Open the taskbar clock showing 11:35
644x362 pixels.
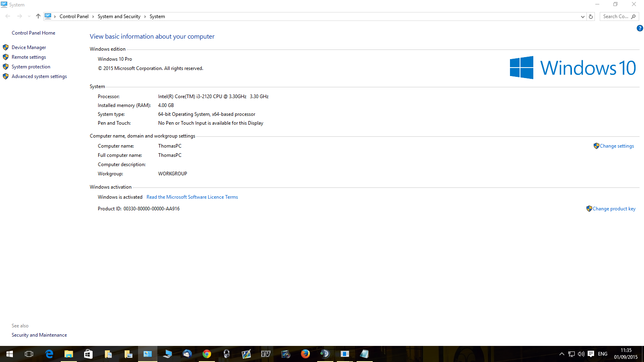point(626,354)
